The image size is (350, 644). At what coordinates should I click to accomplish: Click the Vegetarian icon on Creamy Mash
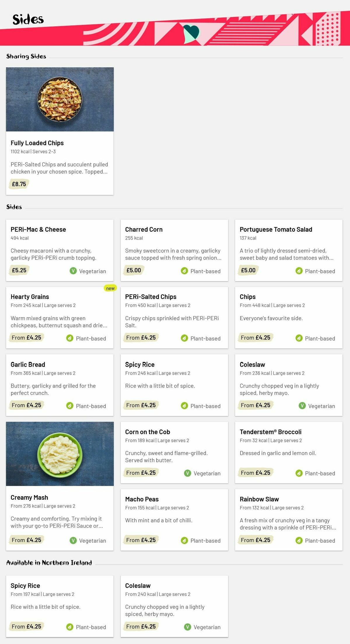click(73, 541)
